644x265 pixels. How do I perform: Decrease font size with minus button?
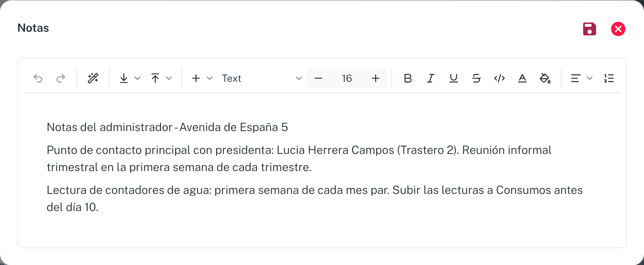(318, 78)
